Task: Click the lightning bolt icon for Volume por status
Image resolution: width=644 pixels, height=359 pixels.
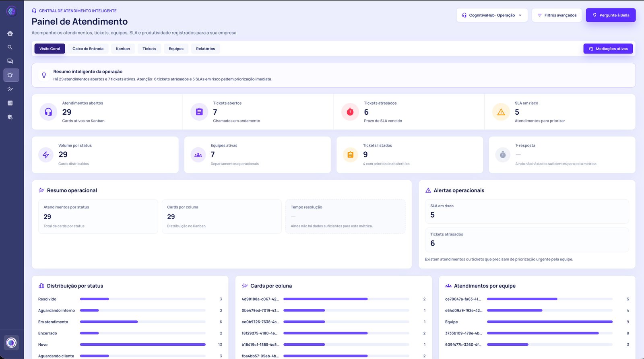Action: coord(46,155)
